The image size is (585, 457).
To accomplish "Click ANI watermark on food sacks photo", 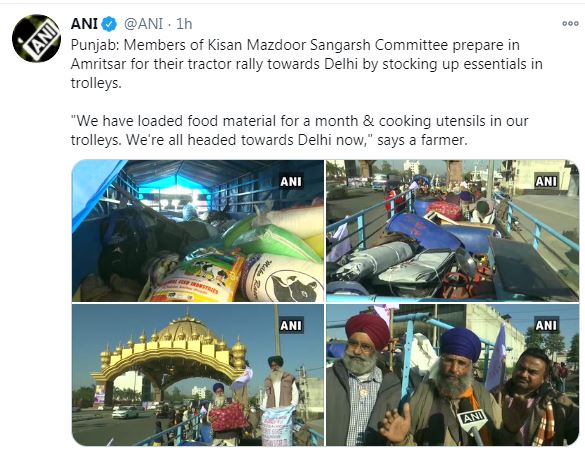I will [291, 181].
